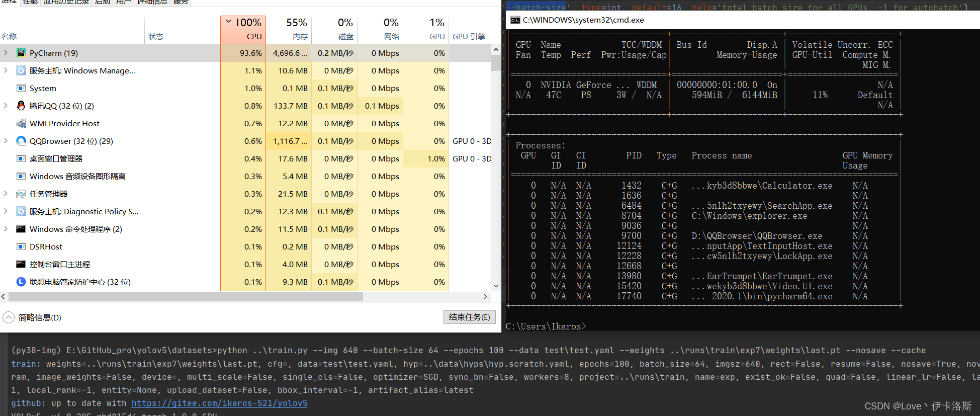Viewport: 980px width, 416px height.
Task: Click 594MiB / 6144MiB memory usage in cmd
Action: (734, 95)
